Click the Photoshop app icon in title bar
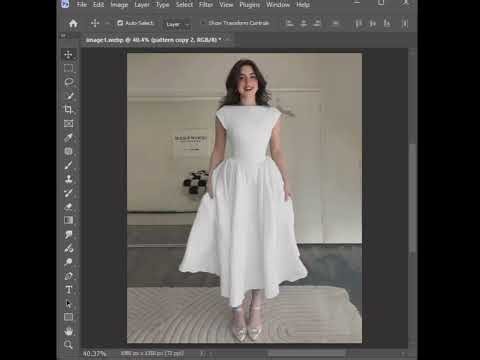Viewport: 480px width, 360px height. point(65,4)
